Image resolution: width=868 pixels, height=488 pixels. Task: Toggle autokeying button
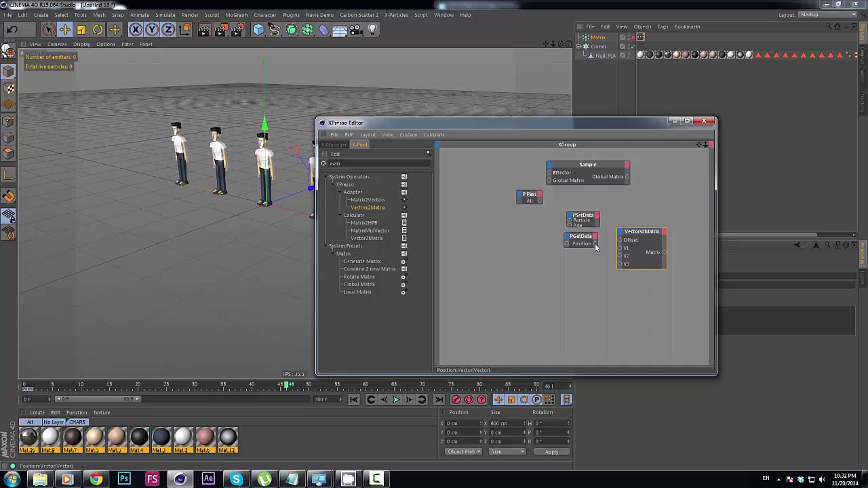(x=469, y=399)
